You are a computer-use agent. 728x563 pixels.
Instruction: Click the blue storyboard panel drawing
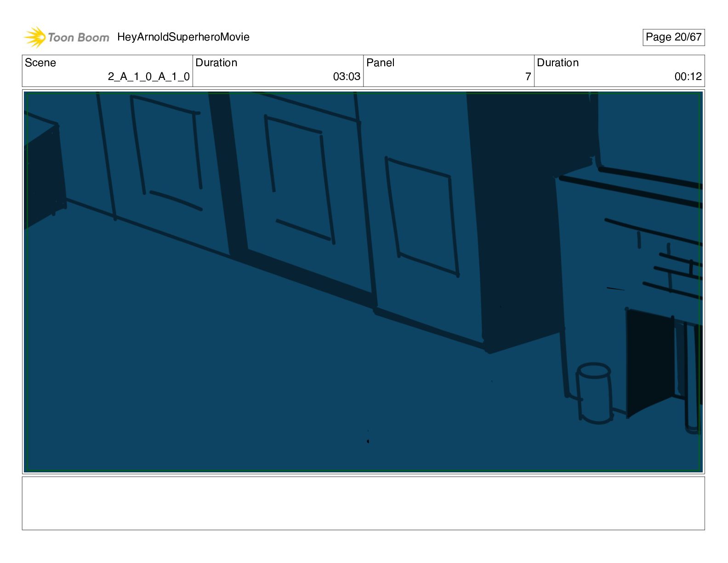363,282
